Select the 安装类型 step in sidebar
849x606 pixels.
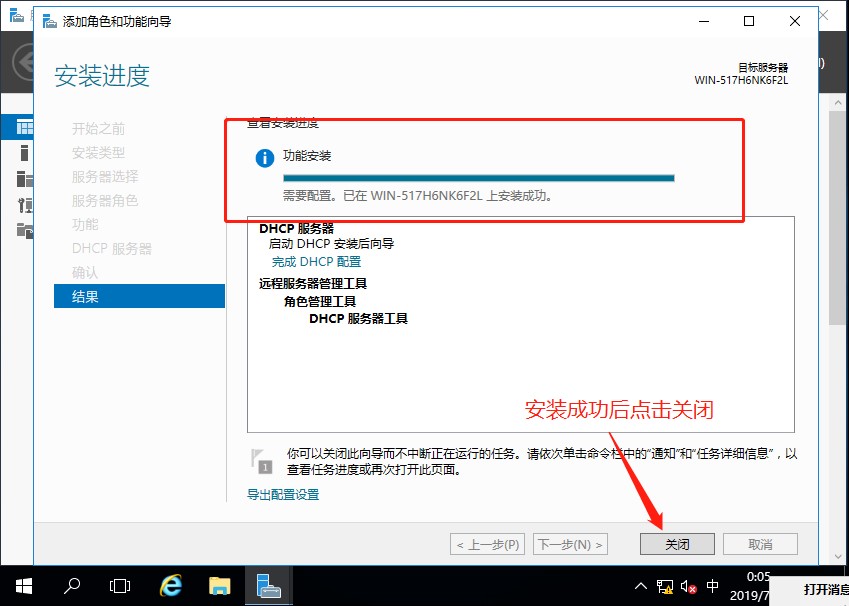(98, 153)
